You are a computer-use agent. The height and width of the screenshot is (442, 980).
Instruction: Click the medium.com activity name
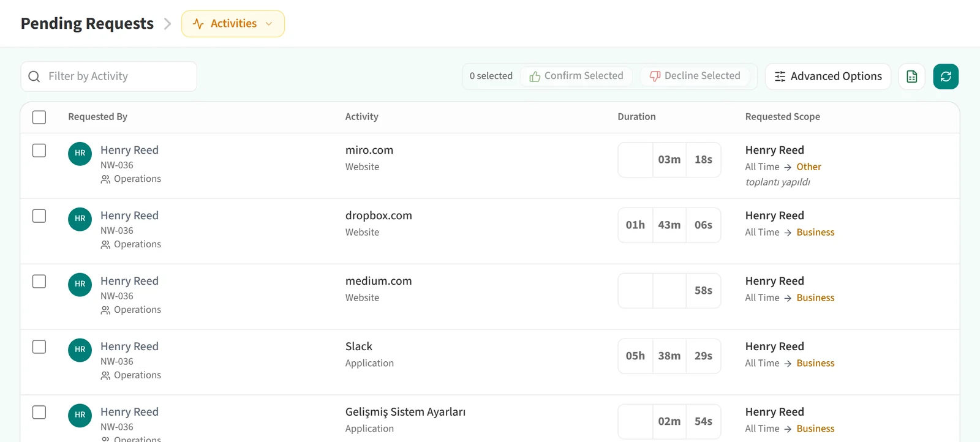379,281
